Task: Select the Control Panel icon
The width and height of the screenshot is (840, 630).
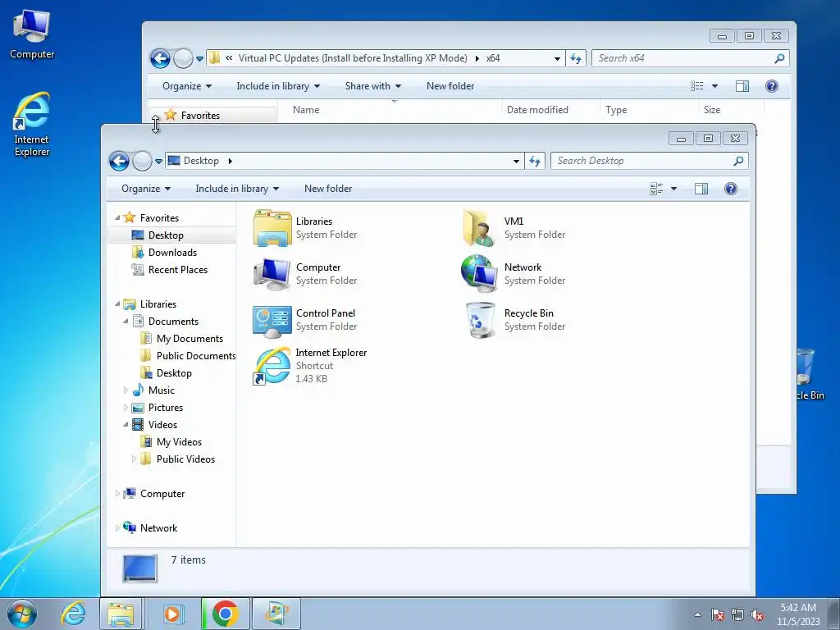Action: (272, 321)
